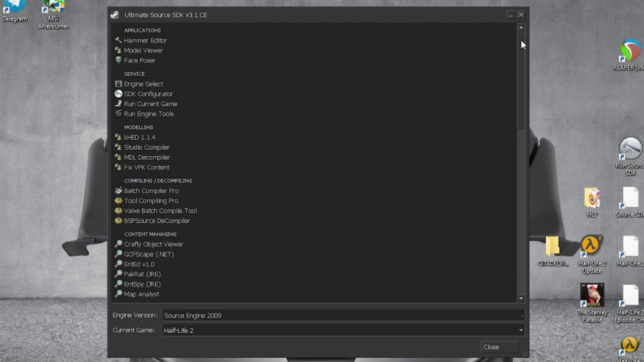Click the kHED 1.1.4 icon
644x362 pixels.
(x=119, y=137)
